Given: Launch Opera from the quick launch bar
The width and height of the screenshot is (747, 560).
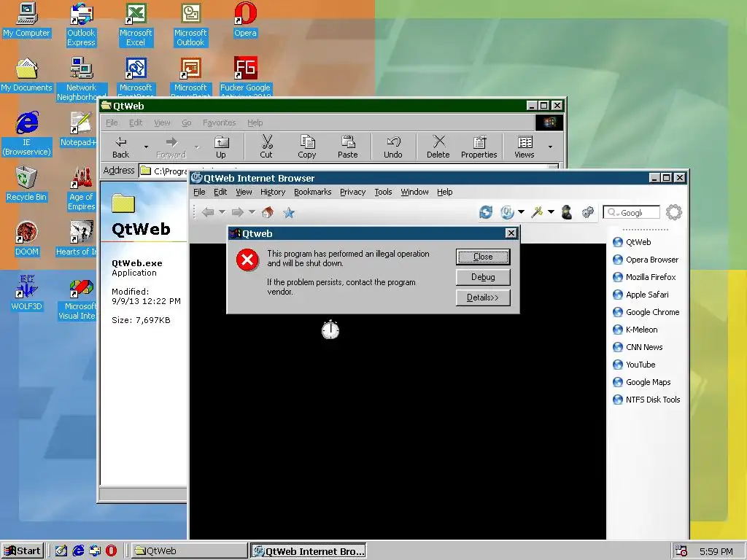Looking at the screenshot, I should (111, 551).
